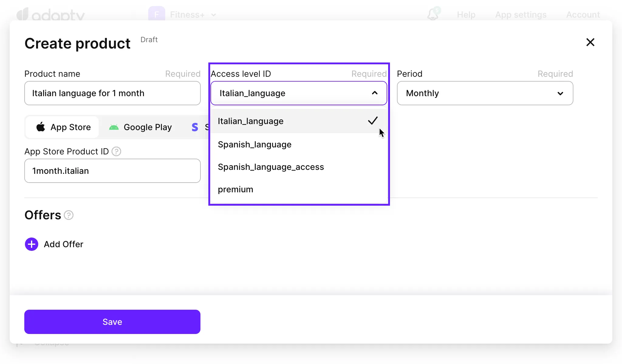The image size is (622, 364).
Task: Switch to the App Store tab
Action: 63,127
